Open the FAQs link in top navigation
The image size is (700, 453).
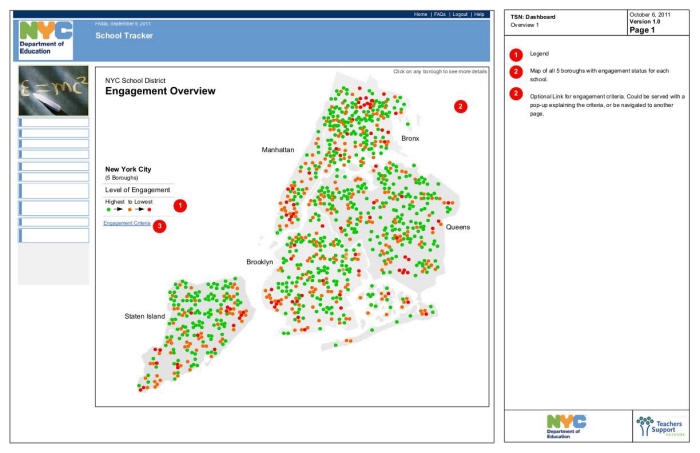(439, 14)
